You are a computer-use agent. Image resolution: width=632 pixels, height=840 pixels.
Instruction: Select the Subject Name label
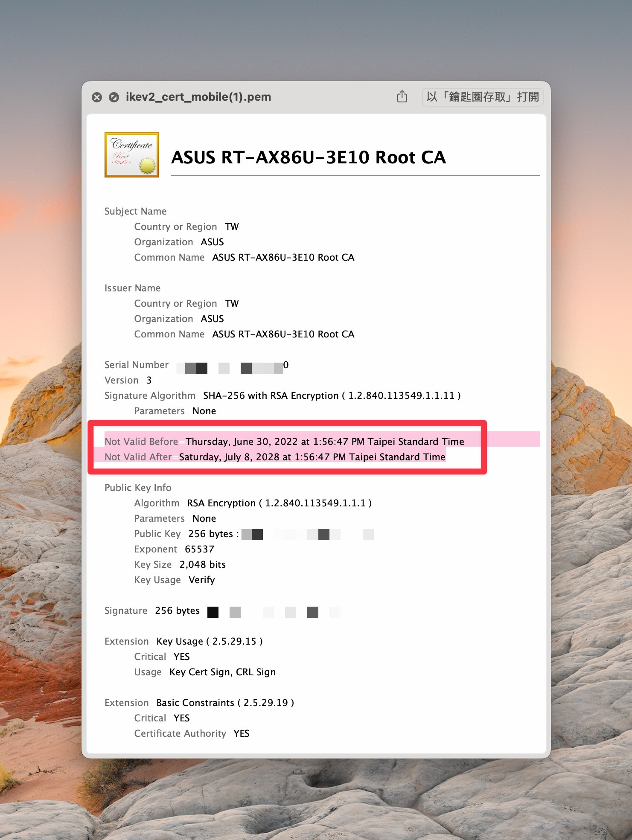coord(135,211)
